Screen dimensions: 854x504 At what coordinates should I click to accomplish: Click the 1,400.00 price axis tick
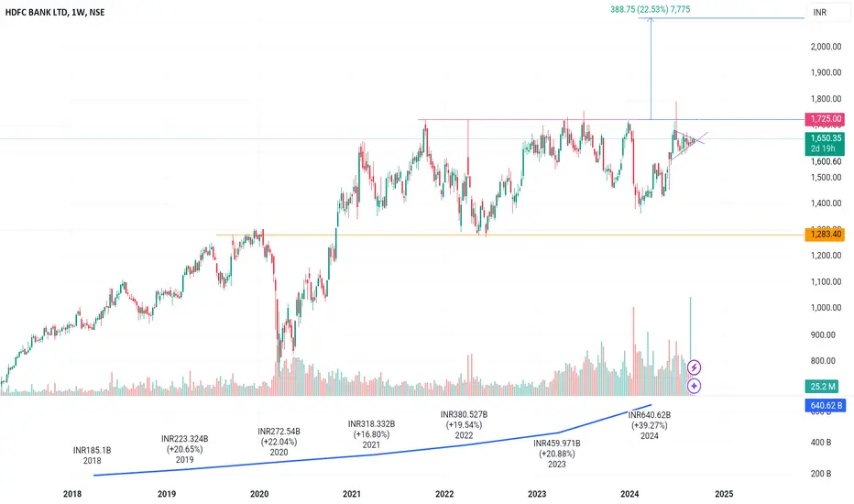tap(826, 203)
